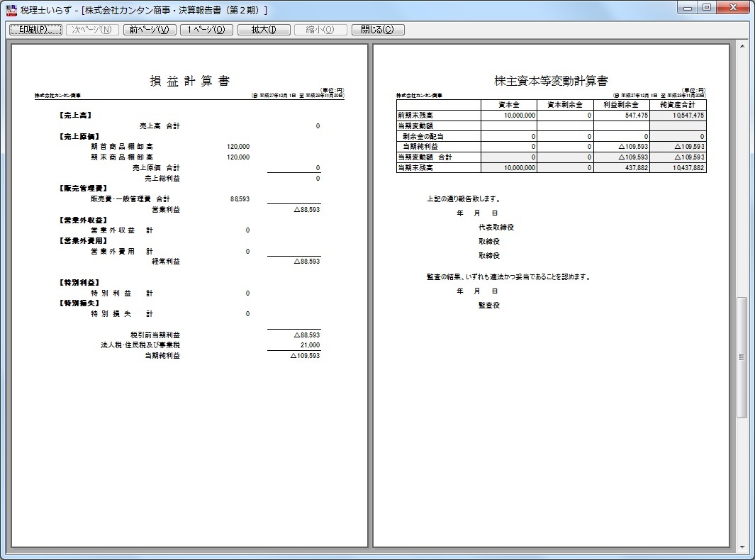The image size is (755, 560).
Task: Click the scrollbar down arrow
Action: [742, 547]
